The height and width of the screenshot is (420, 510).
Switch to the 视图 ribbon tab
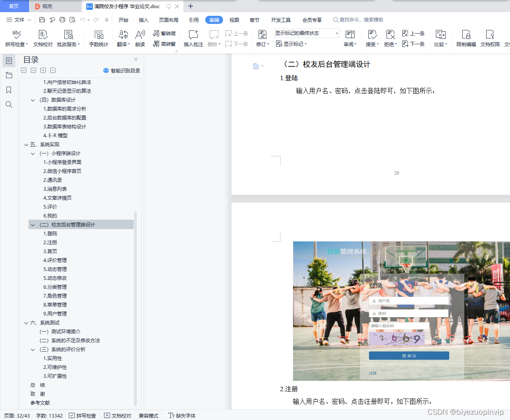pos(234,19)
